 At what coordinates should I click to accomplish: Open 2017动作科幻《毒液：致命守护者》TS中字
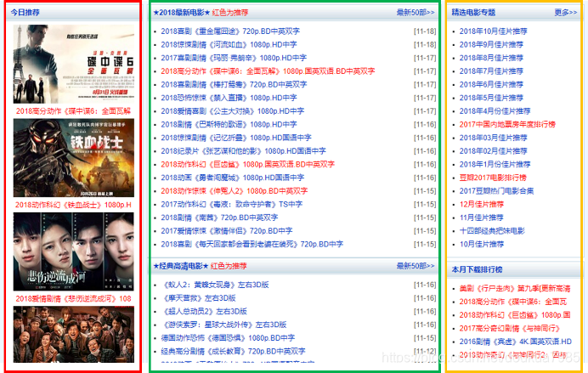pyautogui.click(x=231, y=204)
